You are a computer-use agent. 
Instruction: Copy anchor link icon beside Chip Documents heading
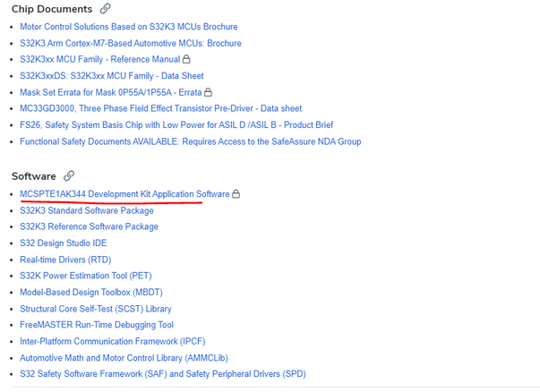pyautogui.click(x=105, y=9)
